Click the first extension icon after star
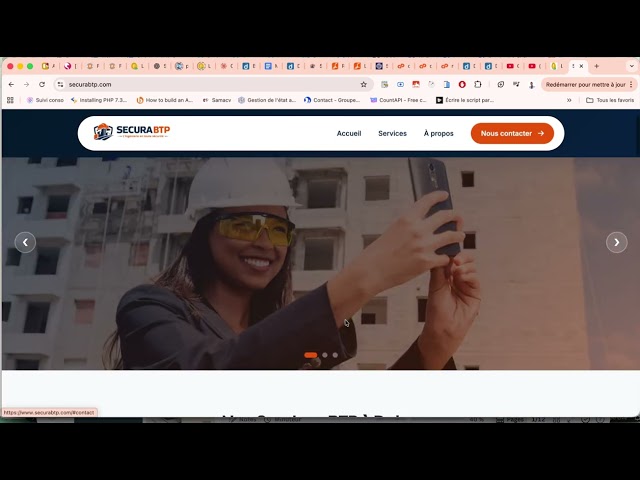Screen dimensions: 640x480 point(384,84)
